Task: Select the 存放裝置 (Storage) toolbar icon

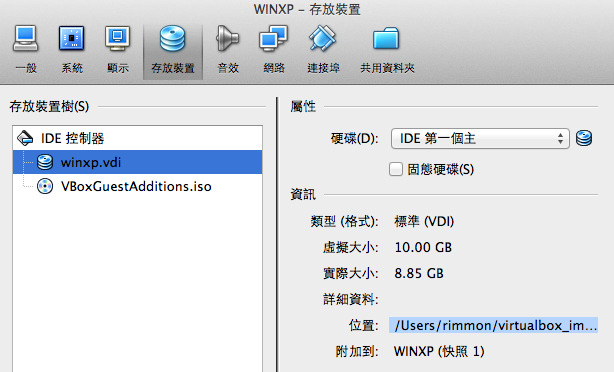Action: tap(173, 38)
